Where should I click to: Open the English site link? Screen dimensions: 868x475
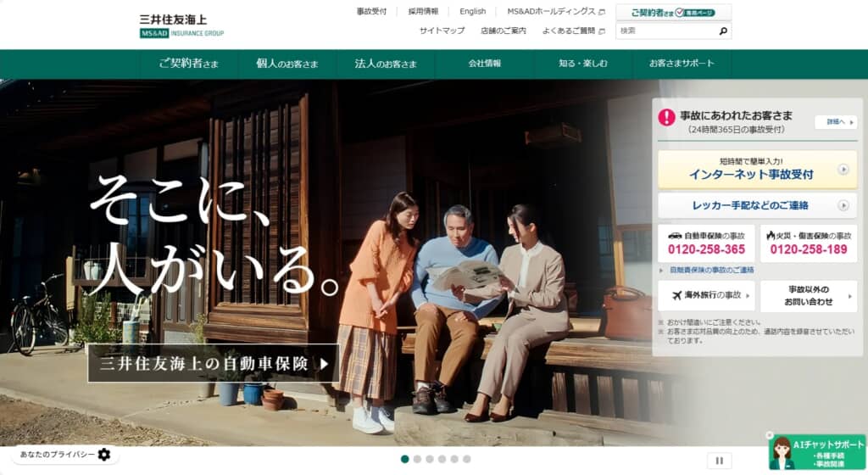tap(472, 11)
